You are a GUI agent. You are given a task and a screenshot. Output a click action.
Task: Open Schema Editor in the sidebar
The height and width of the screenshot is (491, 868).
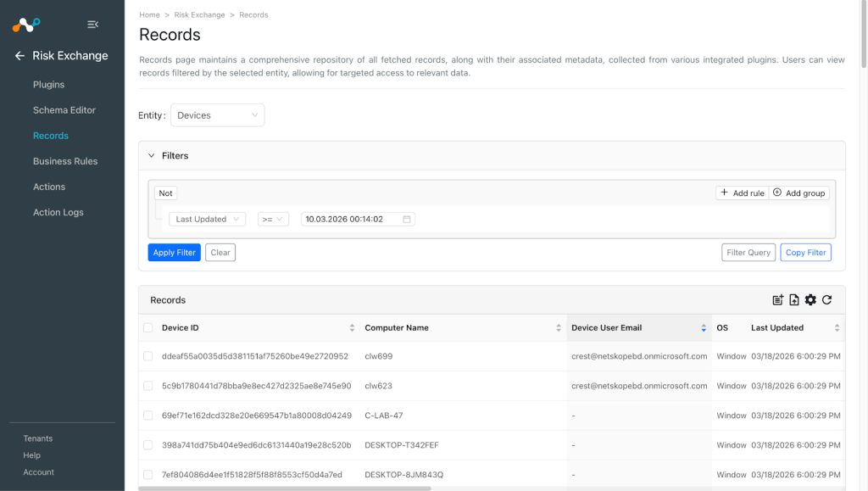click(x=64, y=110)
